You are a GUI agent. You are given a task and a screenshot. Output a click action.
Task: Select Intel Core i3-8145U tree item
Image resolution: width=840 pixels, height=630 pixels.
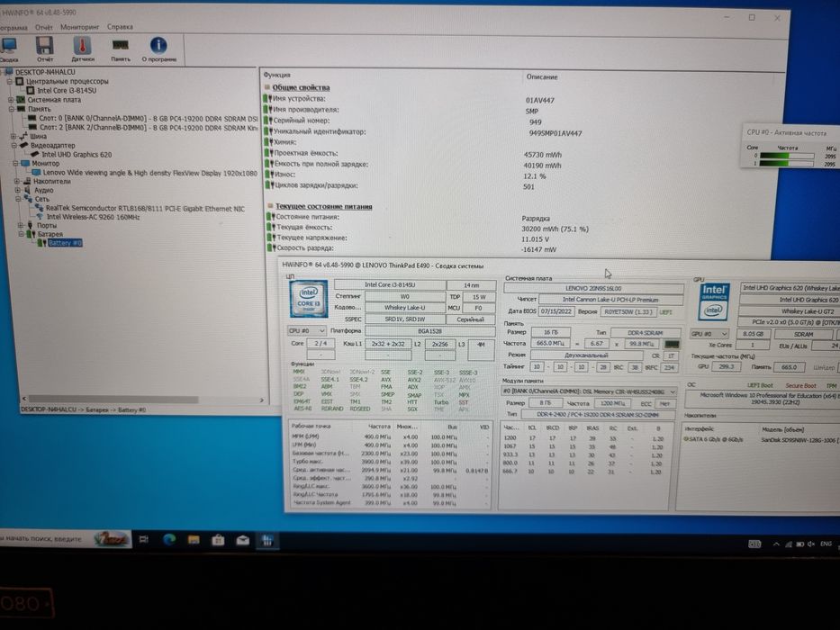(67, 91)
